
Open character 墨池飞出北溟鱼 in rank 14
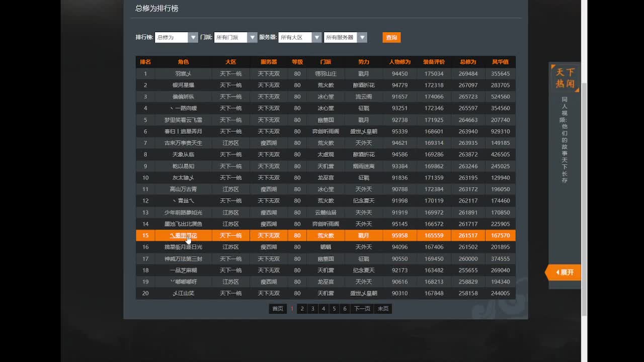183,224
